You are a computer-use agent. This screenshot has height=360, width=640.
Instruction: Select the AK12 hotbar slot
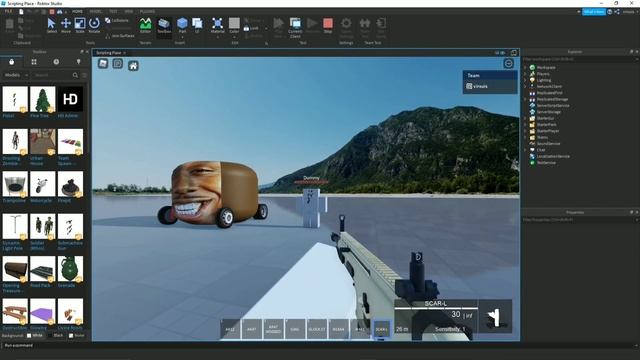click(x=230, y=329)
